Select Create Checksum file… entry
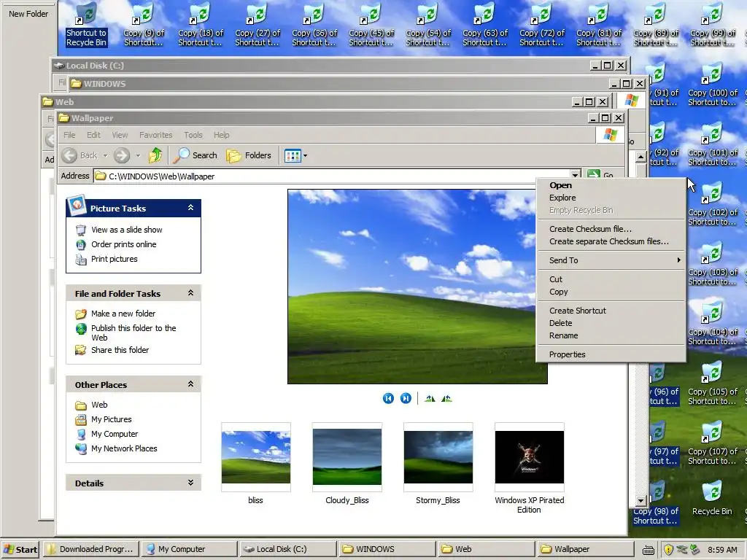The height and width of the screenshot is (560, 747). pos(611,229)
